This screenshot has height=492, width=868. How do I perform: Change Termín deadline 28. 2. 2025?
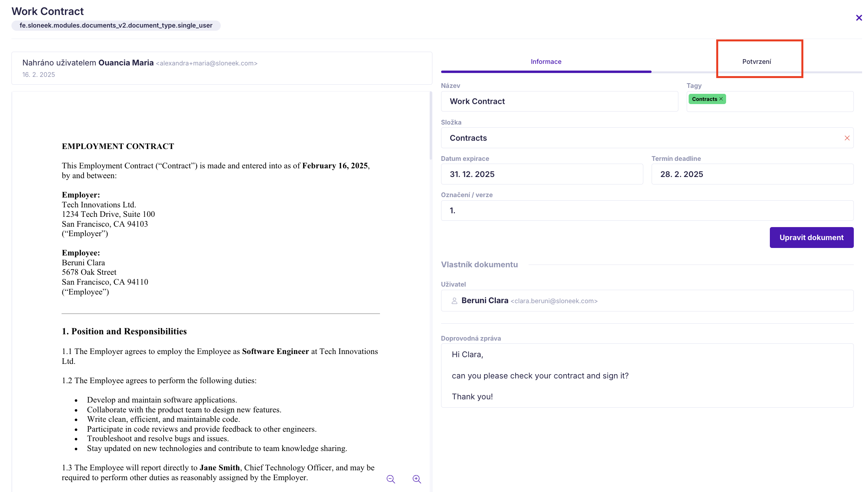click(752, 174)
